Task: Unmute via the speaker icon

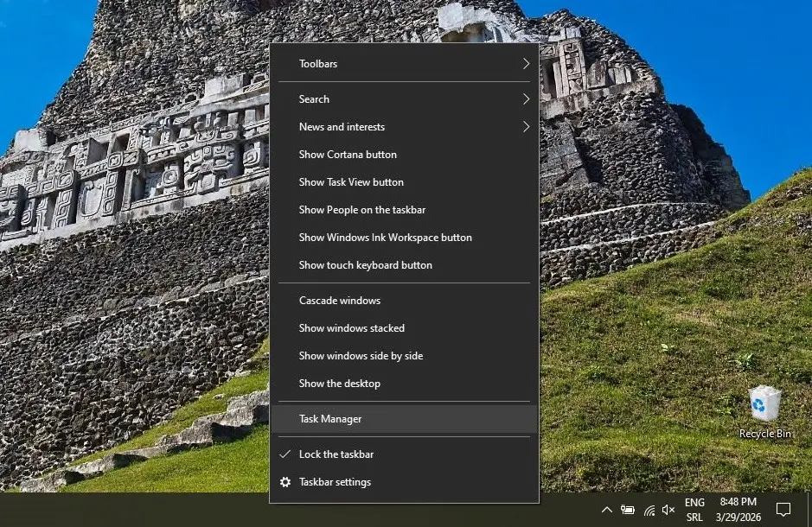Action: tap(668, 510)
